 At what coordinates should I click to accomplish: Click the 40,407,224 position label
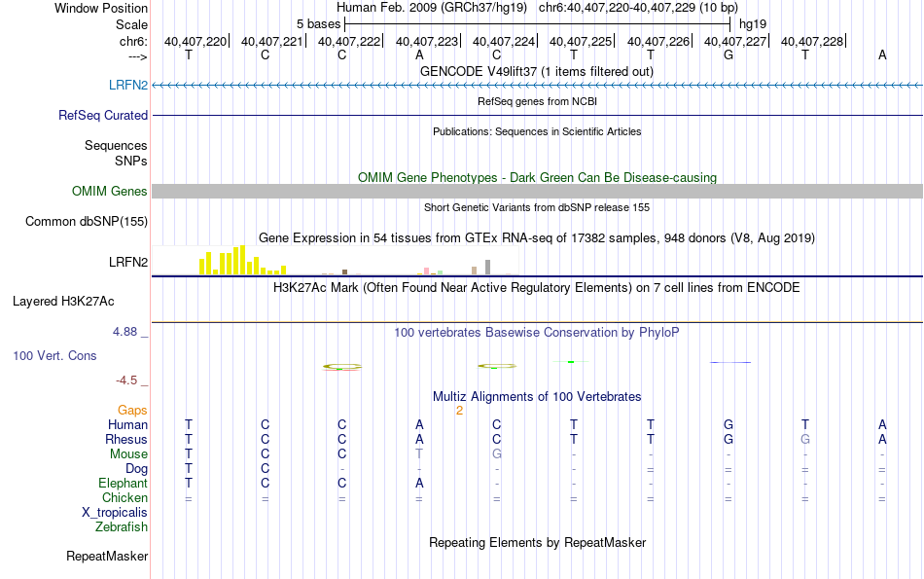tap(504, 41)
